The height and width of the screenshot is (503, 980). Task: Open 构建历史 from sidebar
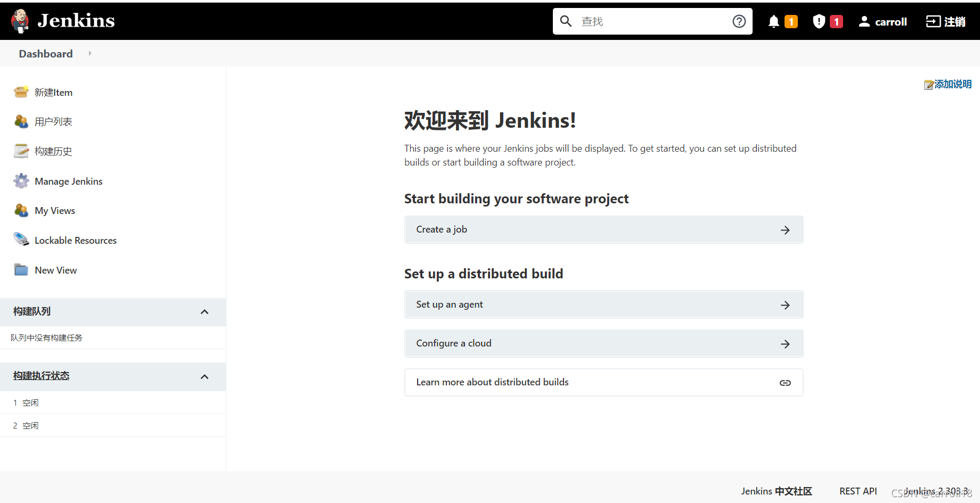coord(53,152)
